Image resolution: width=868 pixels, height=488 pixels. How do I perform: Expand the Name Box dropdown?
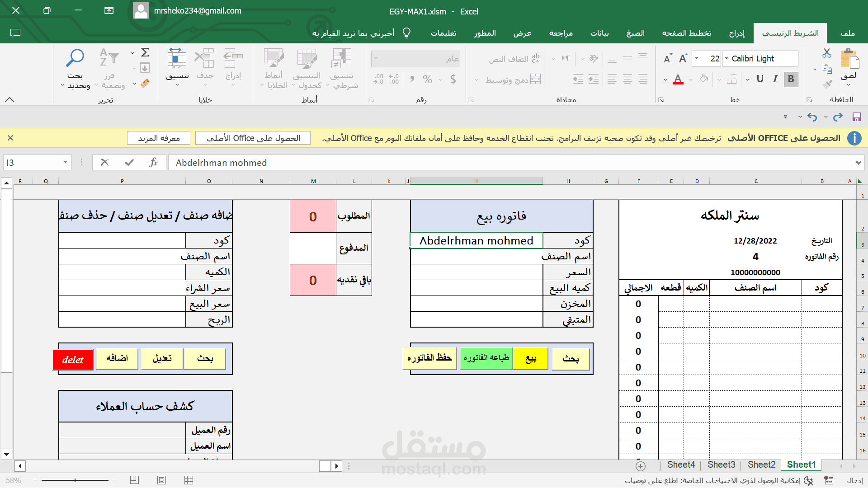click(x=65, y=163)
